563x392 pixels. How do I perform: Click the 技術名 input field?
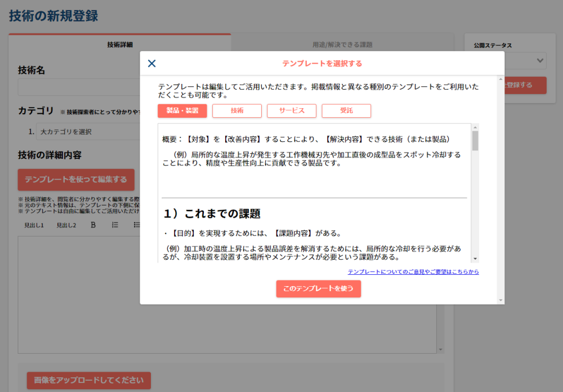pyautogui.click(x=79, y=87)
